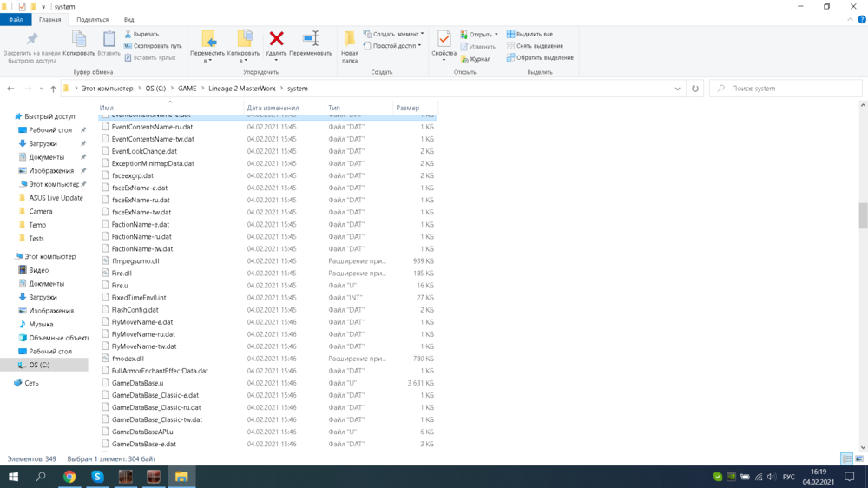The width and height of the screenshot is (868, 488).
Task: Click the Delete (Удалить) red X icon
Action: pyautogui.click(x=276, y=39)
